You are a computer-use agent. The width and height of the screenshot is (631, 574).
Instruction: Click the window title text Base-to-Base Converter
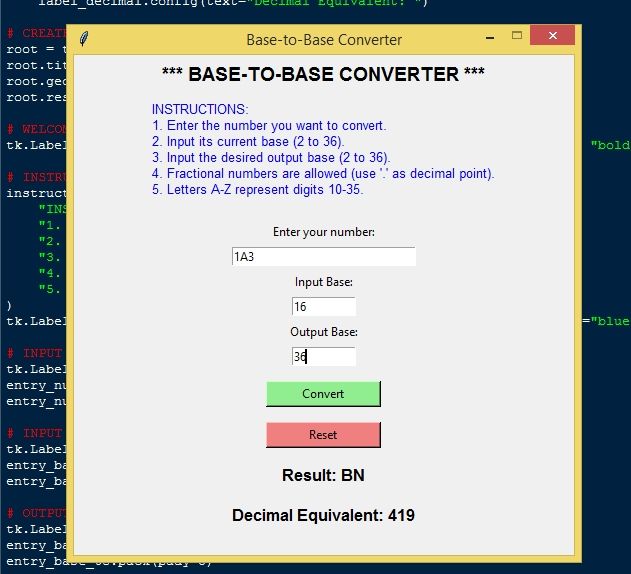(x=324, y=40)
